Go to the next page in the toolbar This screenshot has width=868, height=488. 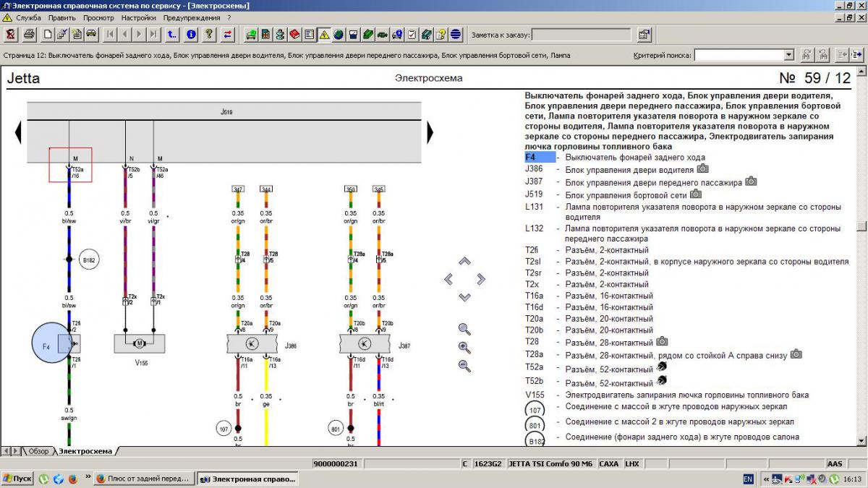139,34
